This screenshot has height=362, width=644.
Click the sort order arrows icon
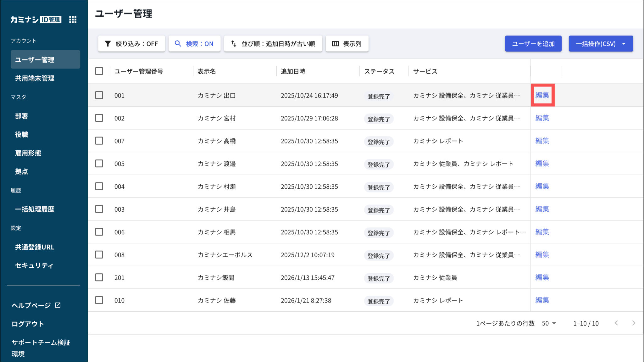point(234,44)
